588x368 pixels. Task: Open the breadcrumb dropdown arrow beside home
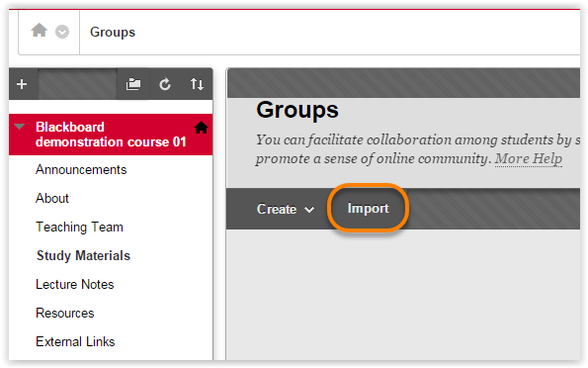point(62,32)
